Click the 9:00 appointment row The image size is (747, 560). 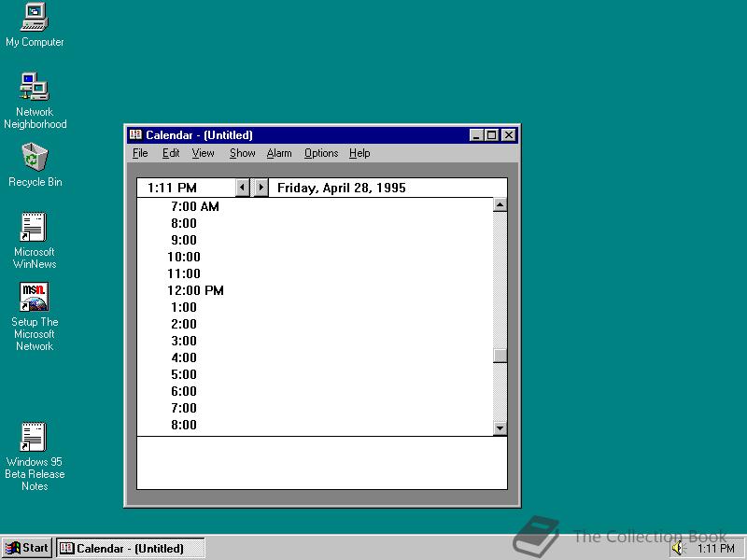point(315,240)
